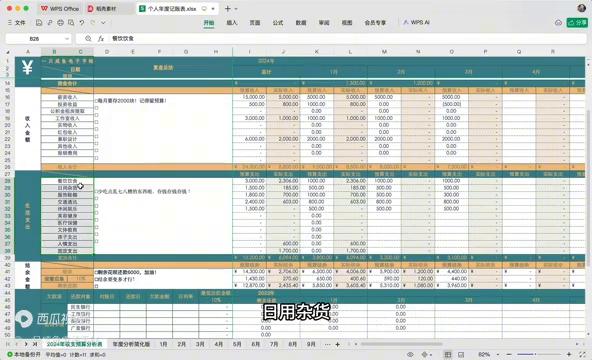Open the 9月 sheet tab
The image size is (592, 360).
(x=311, y=345)
